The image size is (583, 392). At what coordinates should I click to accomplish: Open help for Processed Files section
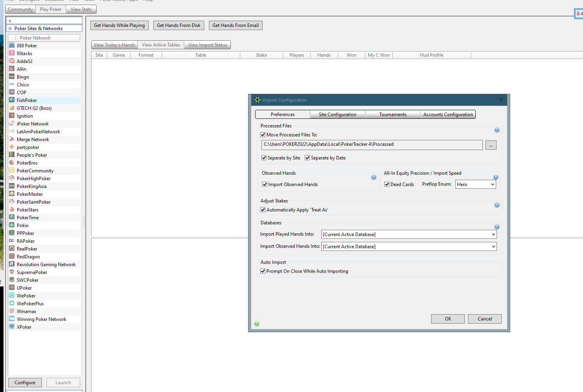(x=497, y=130)
